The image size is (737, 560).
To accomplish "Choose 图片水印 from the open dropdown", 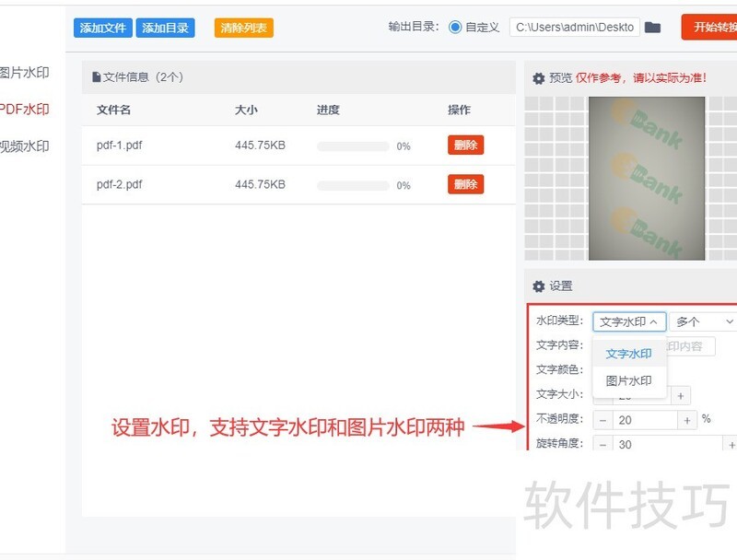I will click(x=629, y=380).
